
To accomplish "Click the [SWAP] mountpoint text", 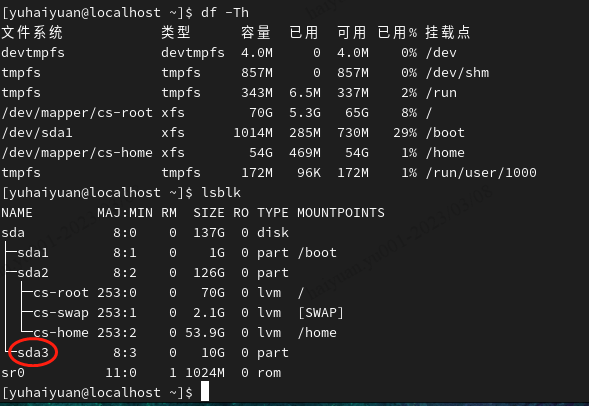I will pos(321,313).
